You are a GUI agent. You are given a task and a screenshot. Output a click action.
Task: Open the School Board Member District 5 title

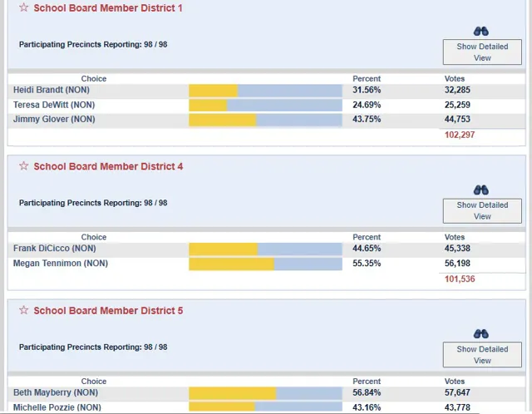pyautogui.click(x=108, y=311)
